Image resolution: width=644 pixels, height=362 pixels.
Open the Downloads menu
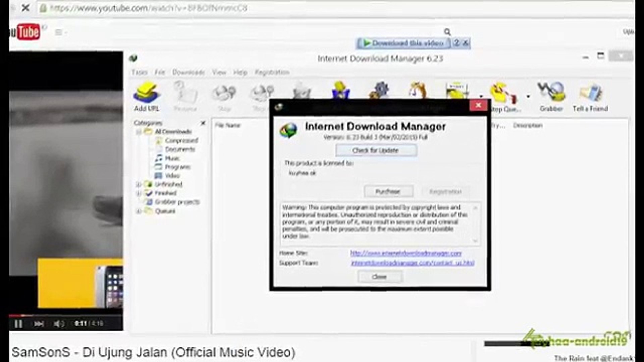click(x=189, y=72)
